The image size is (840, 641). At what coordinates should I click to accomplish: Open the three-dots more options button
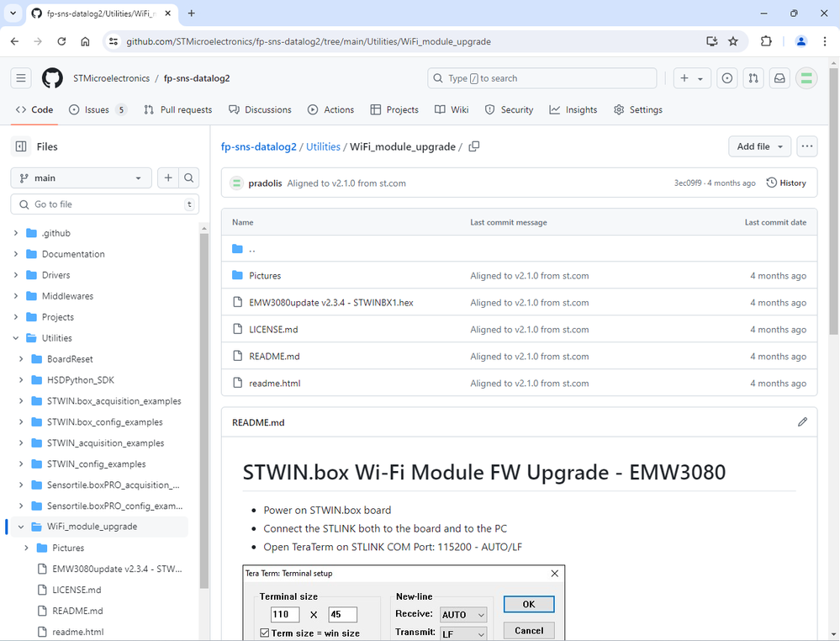806,146
